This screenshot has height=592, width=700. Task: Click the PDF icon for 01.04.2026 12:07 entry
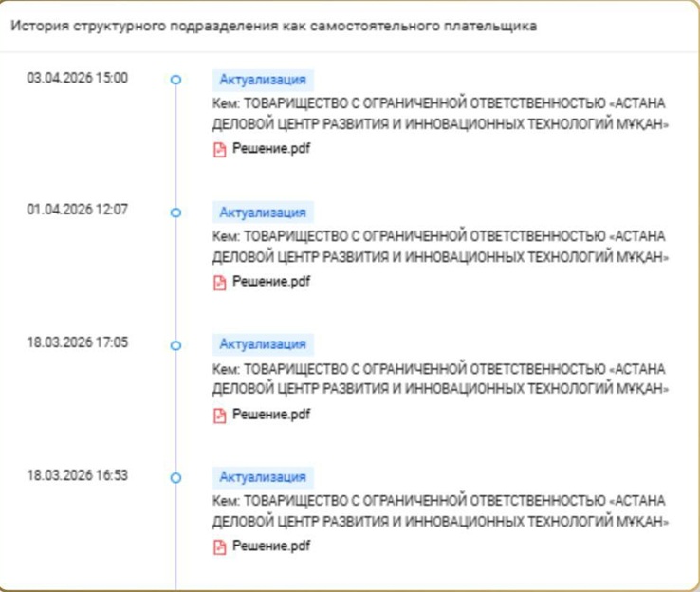[220, 282]
